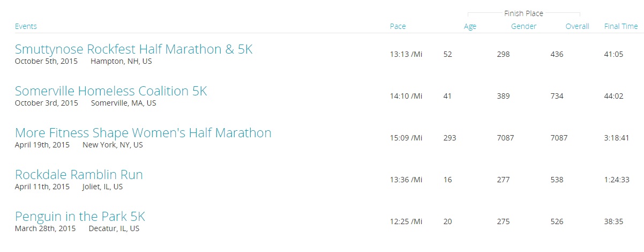The width and height of the screenshot is (644, 252).
Task: Sort by Gender finish place header
Action: coord(523,26)
